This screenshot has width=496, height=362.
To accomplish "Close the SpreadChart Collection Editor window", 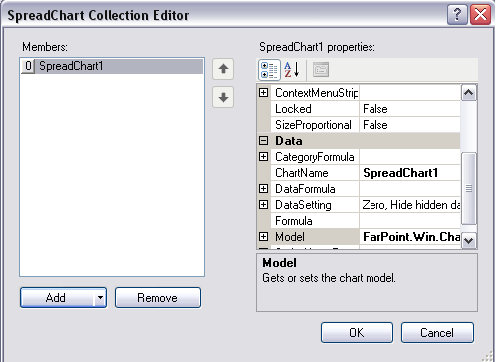I will pos(480,15).
